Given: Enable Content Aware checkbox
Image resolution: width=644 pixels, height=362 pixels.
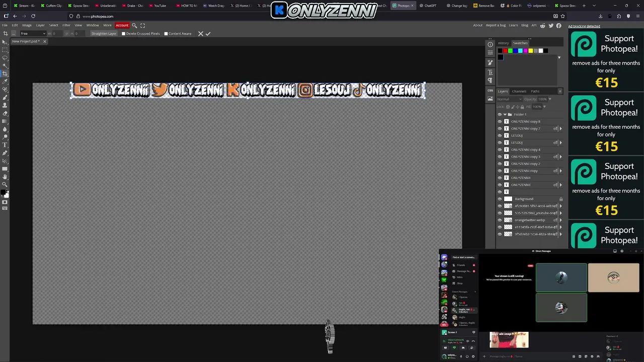Looking at the screenshot, I should pyautogui.click(x=166, y=34).
